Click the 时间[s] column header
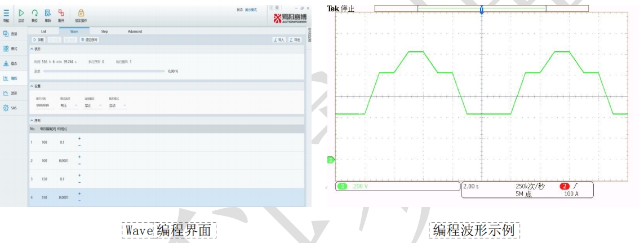644x243 pixels. [x=62, y=129]
